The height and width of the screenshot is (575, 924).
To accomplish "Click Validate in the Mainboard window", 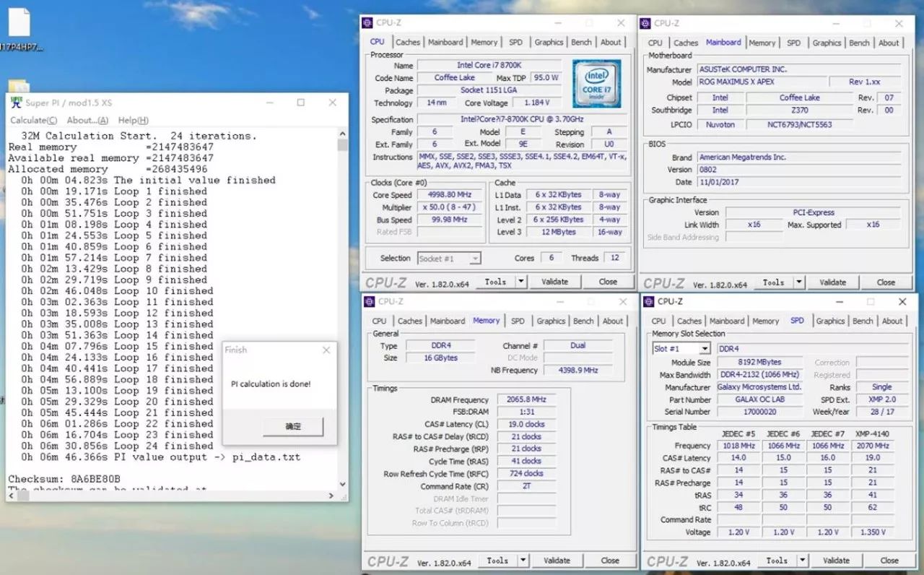I will tap(832, 282).
